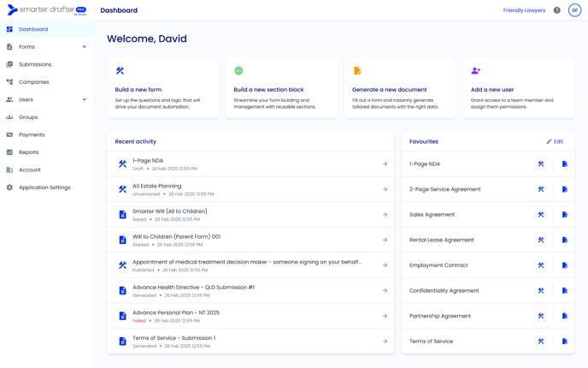Generate document for Rental Lease Agreement
Viewport: 588px width, 368px height.
[x=565, y=240]
